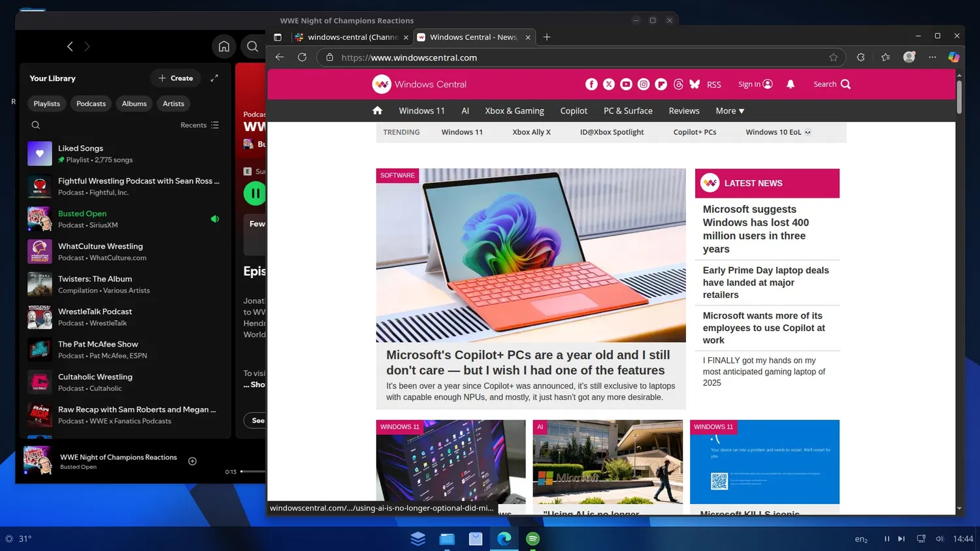
Task: Open Early Prime Day laptop deals article
Action: pos(766,282)
